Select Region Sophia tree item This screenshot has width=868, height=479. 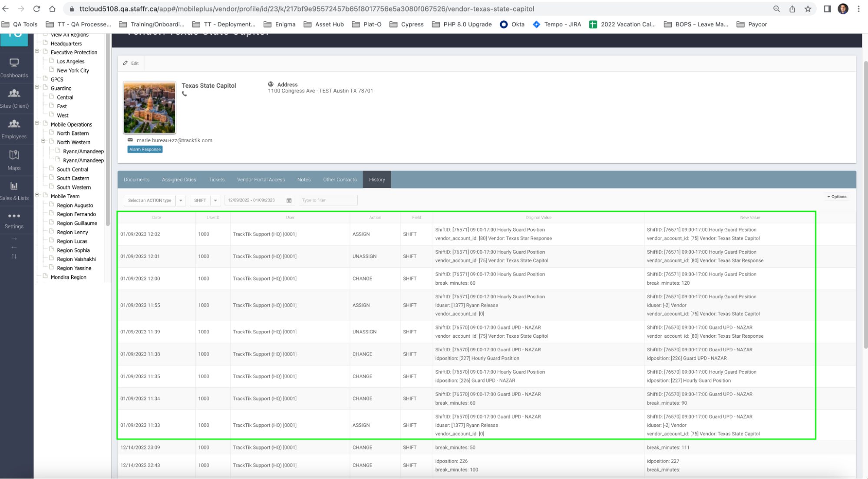coord(73,250)
